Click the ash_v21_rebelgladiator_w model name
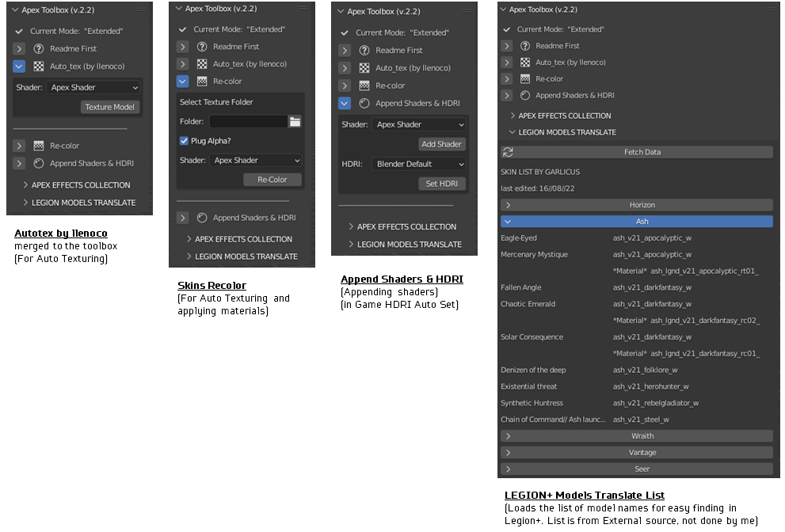The width and height of the screenshot is (785, 532). pos(656,404)
